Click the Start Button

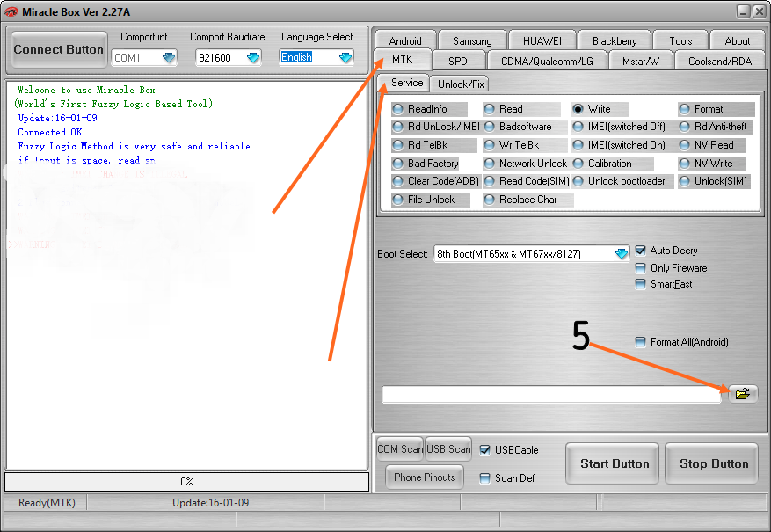point(613,463)
